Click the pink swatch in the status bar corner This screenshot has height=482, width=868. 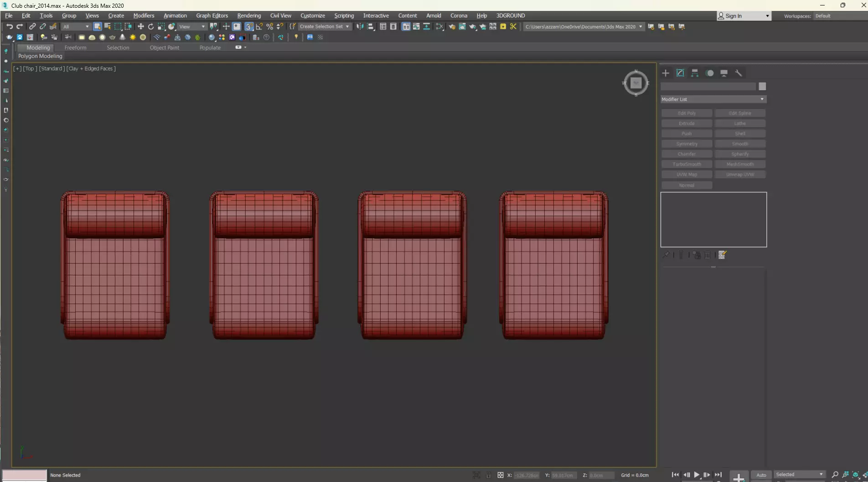coord(25,475)
